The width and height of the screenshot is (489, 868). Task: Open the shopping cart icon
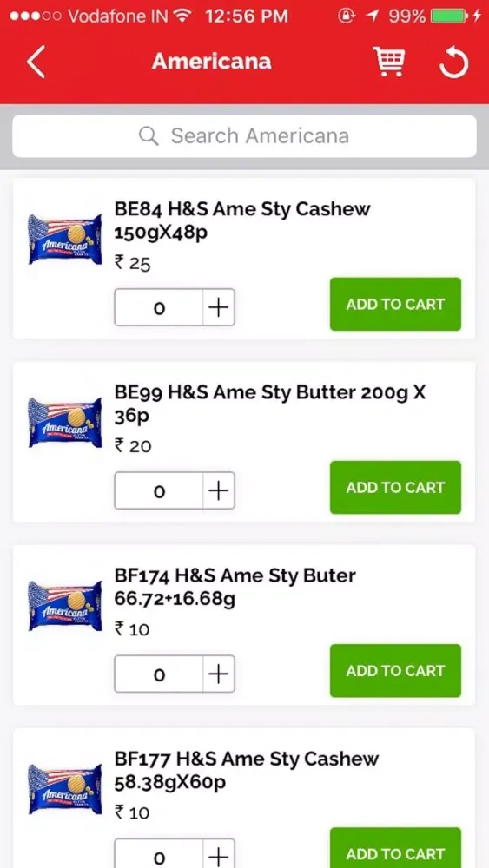389,62
